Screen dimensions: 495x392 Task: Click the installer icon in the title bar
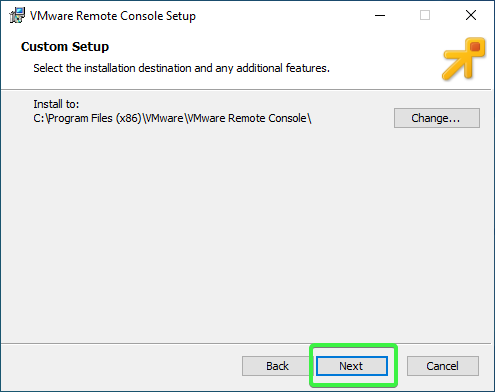pos(17,15)
